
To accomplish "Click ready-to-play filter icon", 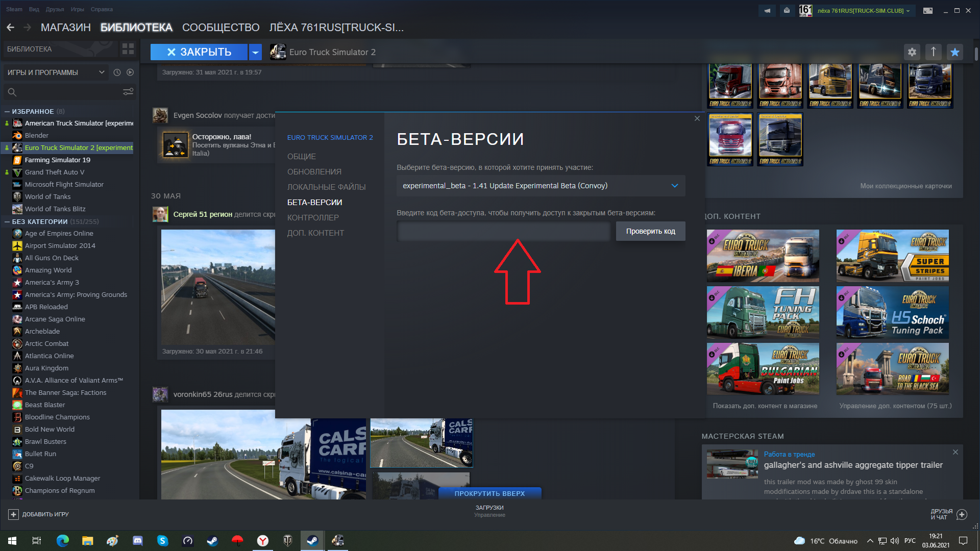I will tap(130, 72).
